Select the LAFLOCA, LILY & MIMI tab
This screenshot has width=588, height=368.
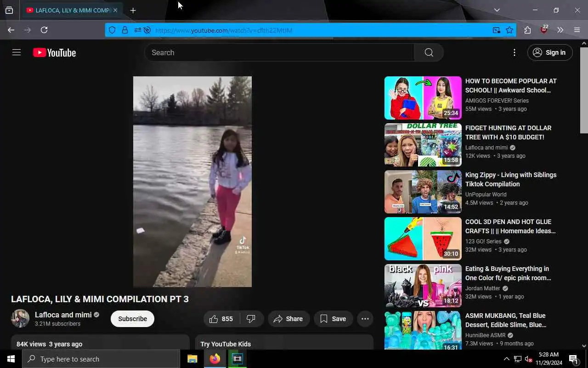[x=72, y=10]
